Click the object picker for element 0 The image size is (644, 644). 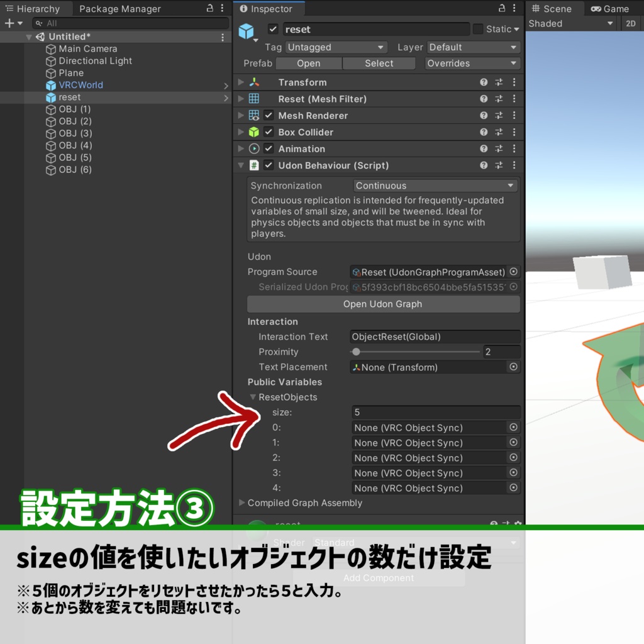[x=513, y=427]
